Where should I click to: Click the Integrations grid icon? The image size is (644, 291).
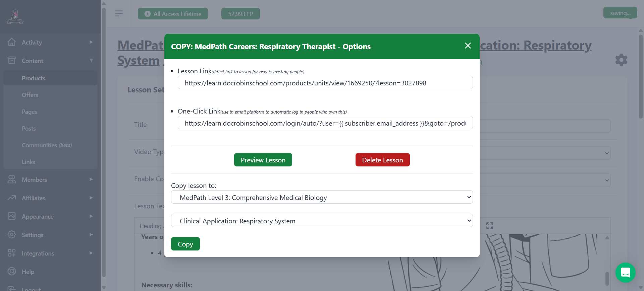[x=12, y=253]
